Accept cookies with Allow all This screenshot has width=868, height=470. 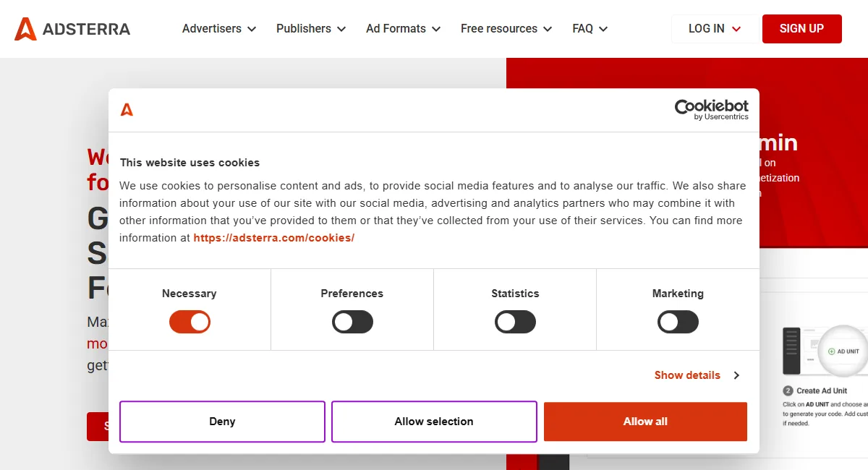pos(645,422)
